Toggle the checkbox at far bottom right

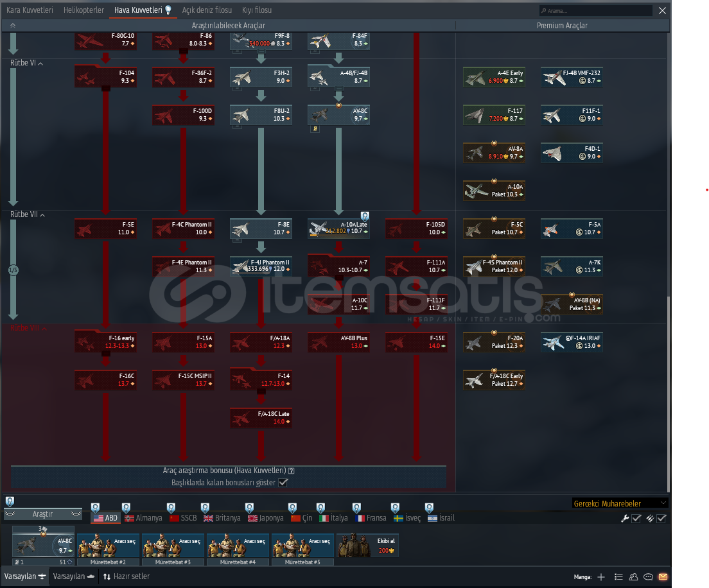(661, 518)
